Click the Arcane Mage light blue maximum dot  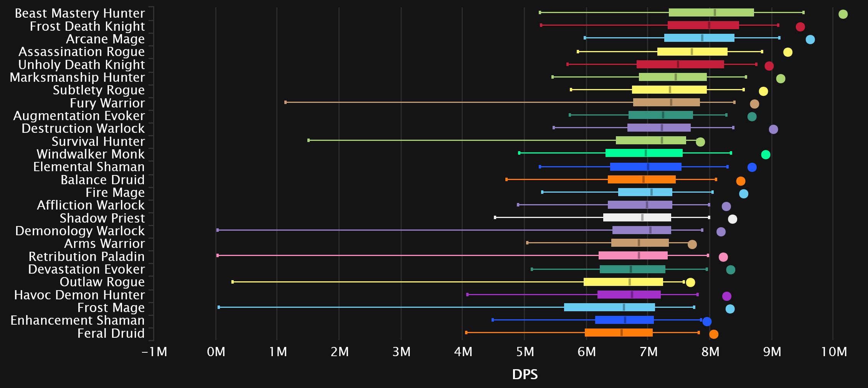tap(810, 40)
